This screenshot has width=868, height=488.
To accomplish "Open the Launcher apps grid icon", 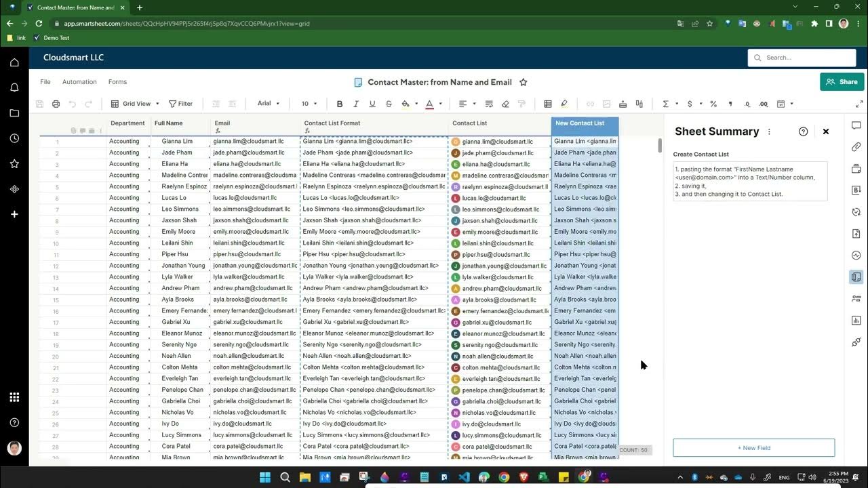I will coord(14,397).
